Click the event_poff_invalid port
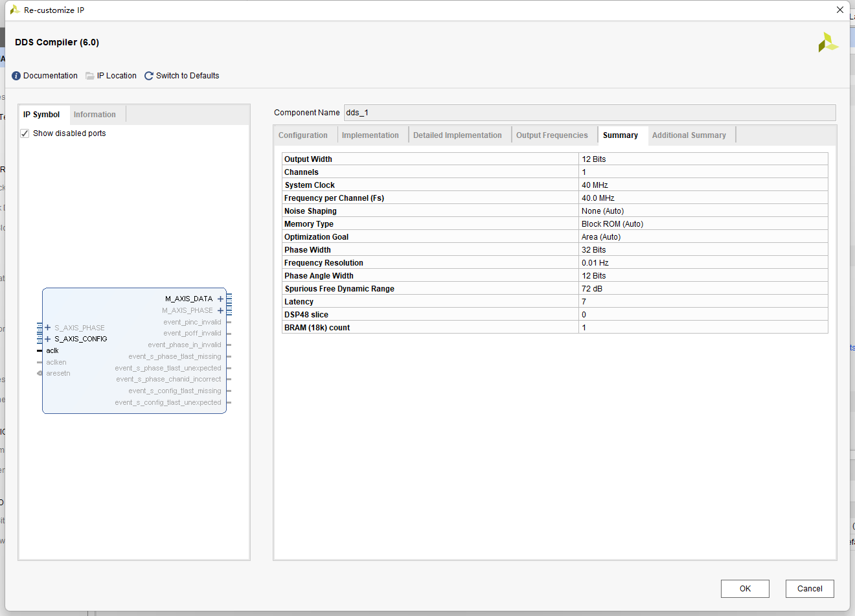The height and width of the screenshot is (616, 855). [192, 333]
